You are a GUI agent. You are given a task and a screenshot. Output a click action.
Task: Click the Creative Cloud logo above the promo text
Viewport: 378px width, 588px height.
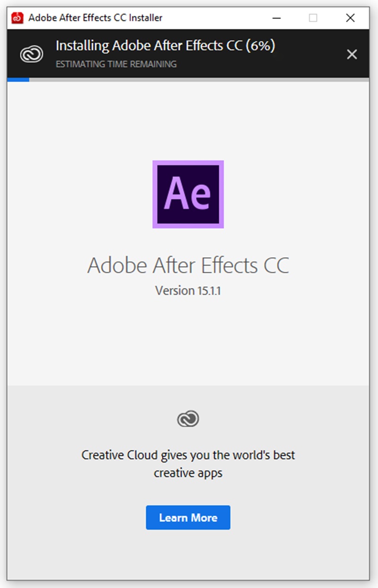[188, 418]
